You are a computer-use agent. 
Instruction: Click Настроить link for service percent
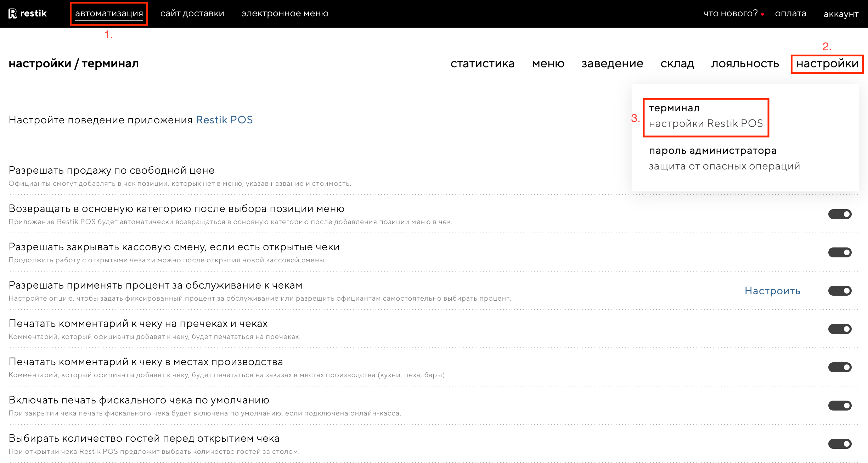coord(772,291)
